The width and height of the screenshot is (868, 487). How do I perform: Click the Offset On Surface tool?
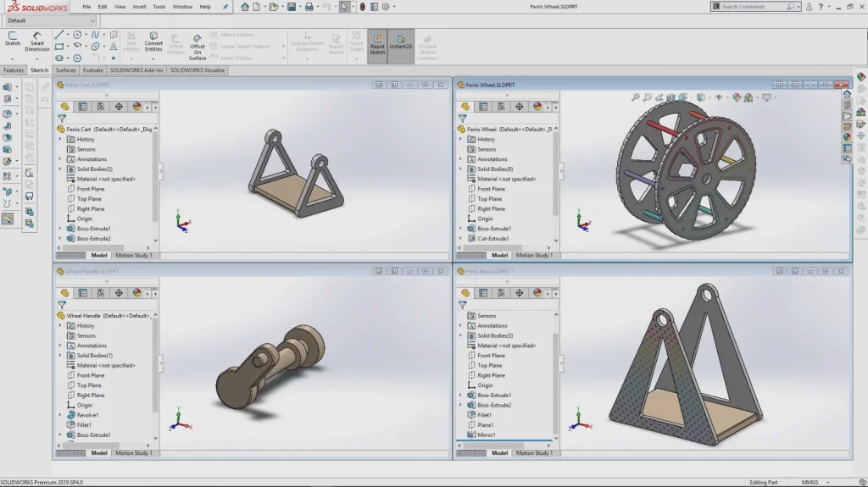[x=198, y=46]
